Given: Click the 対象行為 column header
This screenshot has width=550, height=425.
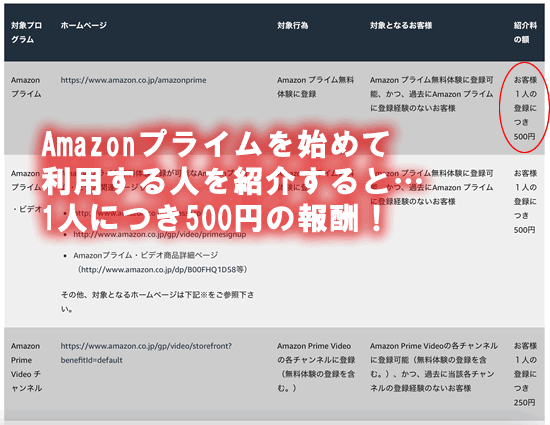Looking at the screenshot, I should (293, 25).
